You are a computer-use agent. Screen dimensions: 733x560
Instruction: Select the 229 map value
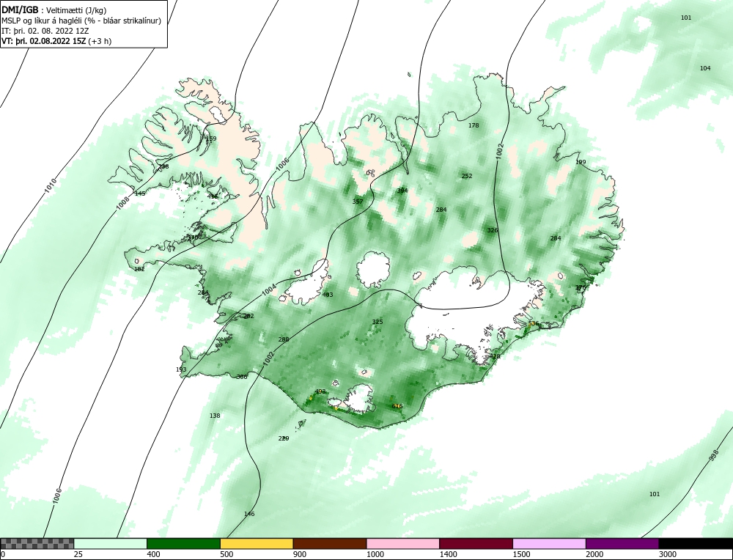284,438
